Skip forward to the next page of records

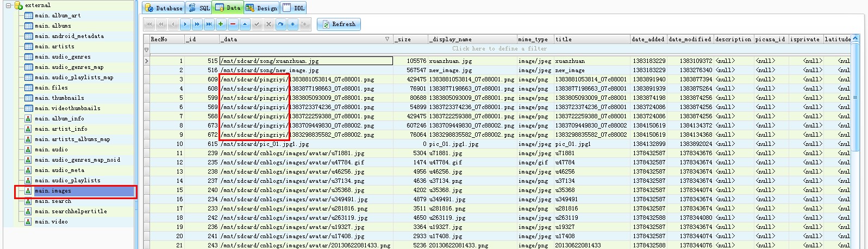click(197, 24)
